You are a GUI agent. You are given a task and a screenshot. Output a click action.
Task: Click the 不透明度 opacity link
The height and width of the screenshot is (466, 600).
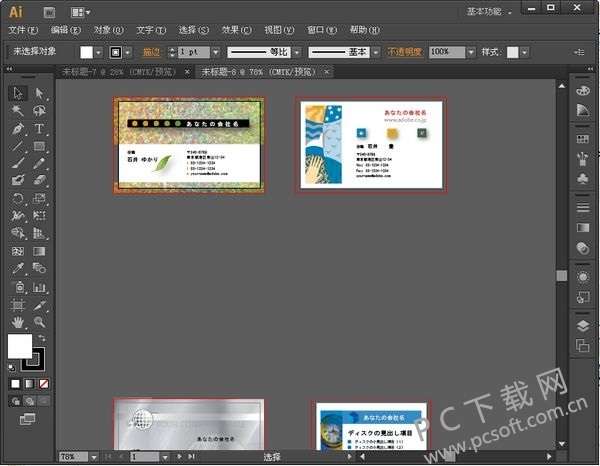(405, 52)
